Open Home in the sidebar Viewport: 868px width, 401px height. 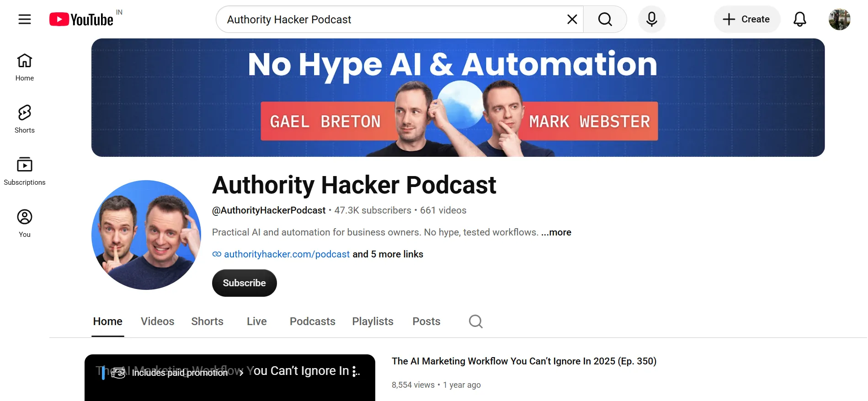(25, 67)
